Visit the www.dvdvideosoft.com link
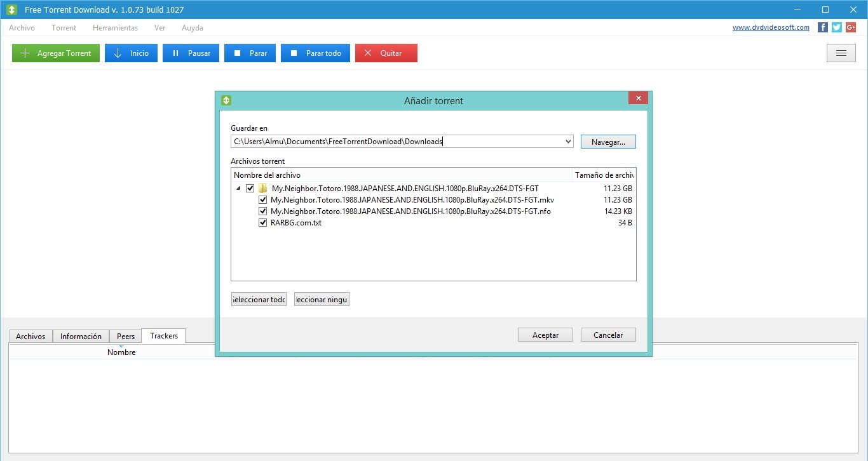868x461 pixels. point(771,27)
